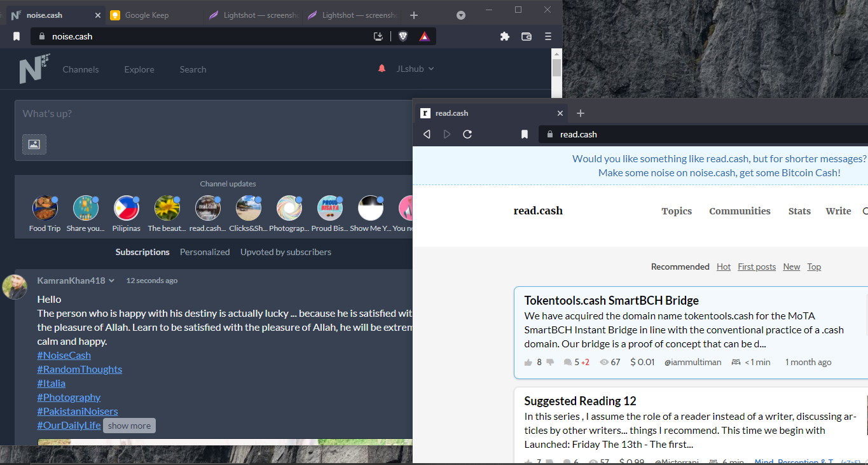
Task: Go forward in read.cash window
Action: (447, 134)
